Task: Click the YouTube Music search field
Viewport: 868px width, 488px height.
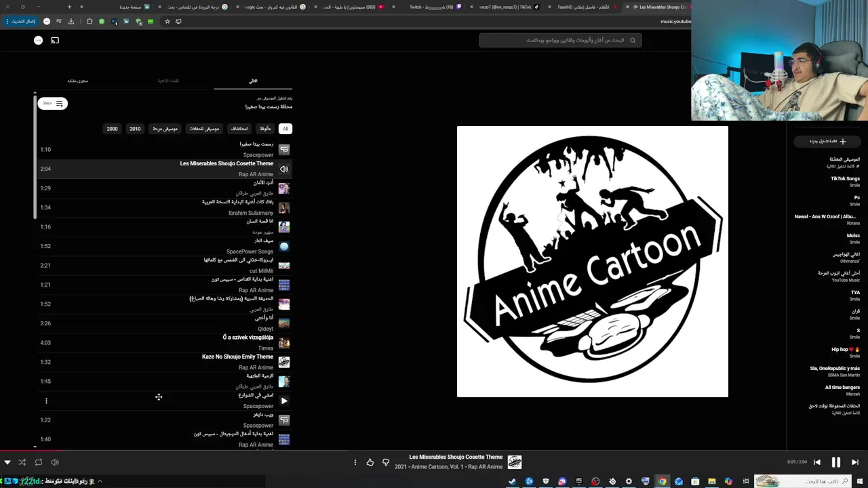Action: pyautogui.click(x=559, y=40)
